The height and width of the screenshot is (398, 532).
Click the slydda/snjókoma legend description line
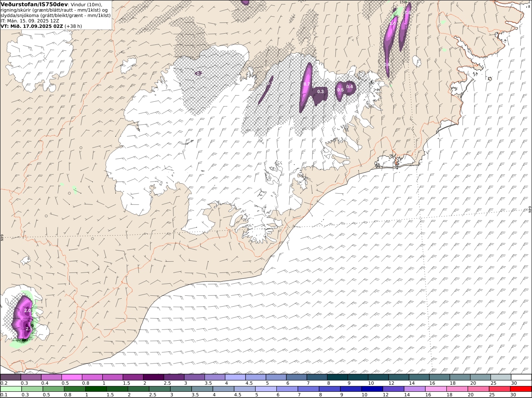click(x=55, y=15)
